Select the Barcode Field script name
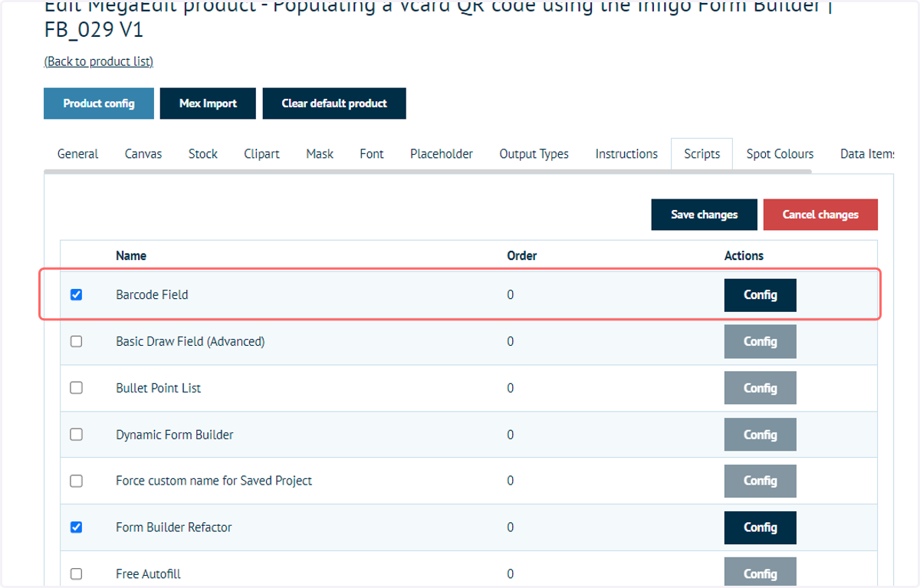Image resolution: width=920 pixels, height=588 pixels. (152, 294)
